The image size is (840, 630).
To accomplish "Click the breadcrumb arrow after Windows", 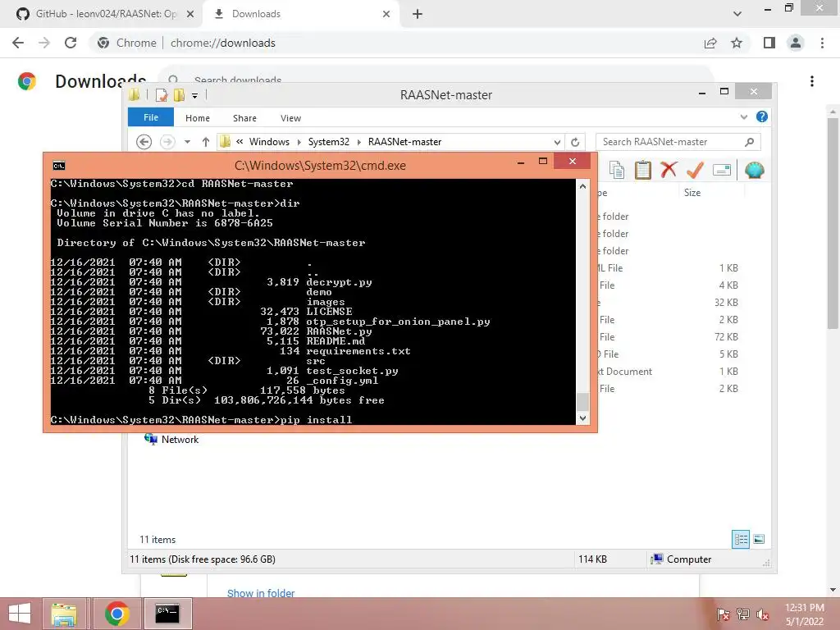I will [x=299, y=142].
